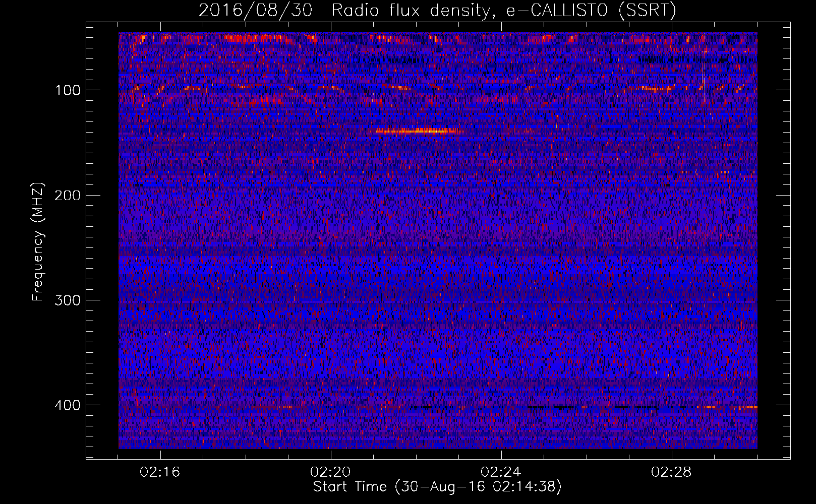Click the bright yellow emission streak near 140 MHz
Screen dimensions: 816x504
(x=415, y=131)
